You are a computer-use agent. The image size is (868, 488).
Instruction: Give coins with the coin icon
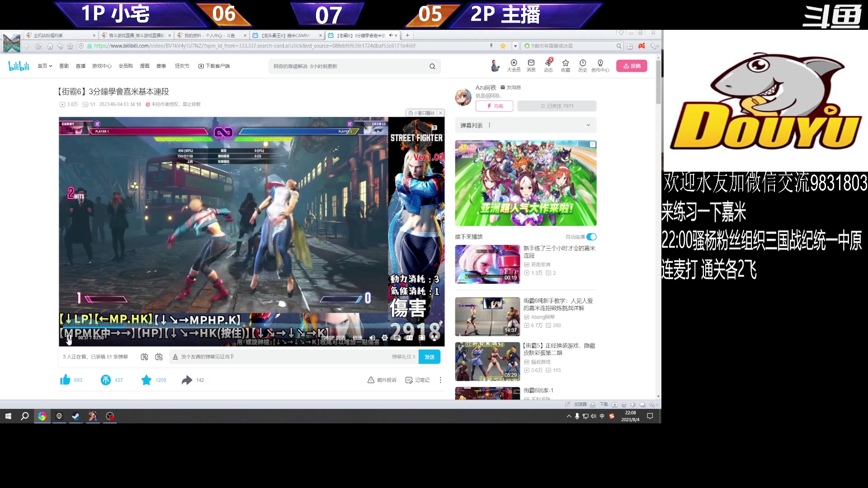[x=105, y=380]
